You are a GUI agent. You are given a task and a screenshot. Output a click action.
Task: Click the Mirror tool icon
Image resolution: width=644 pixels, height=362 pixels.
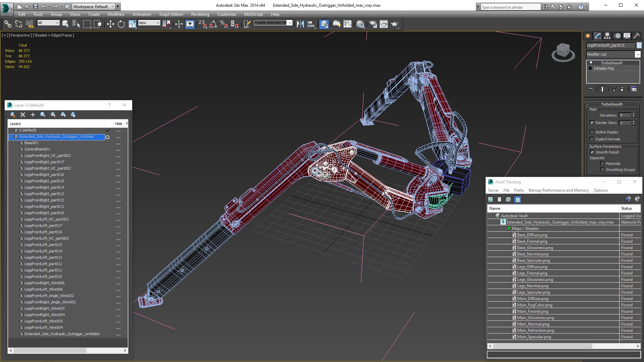point(300,24)
